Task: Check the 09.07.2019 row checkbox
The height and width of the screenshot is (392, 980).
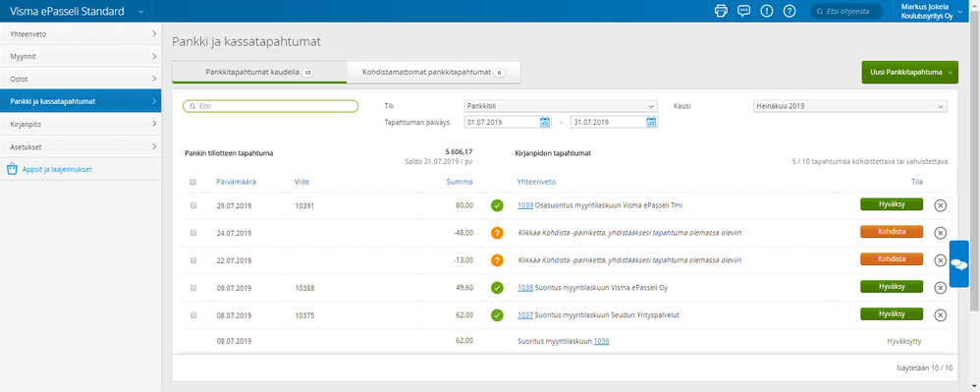Action: point(193,288)
